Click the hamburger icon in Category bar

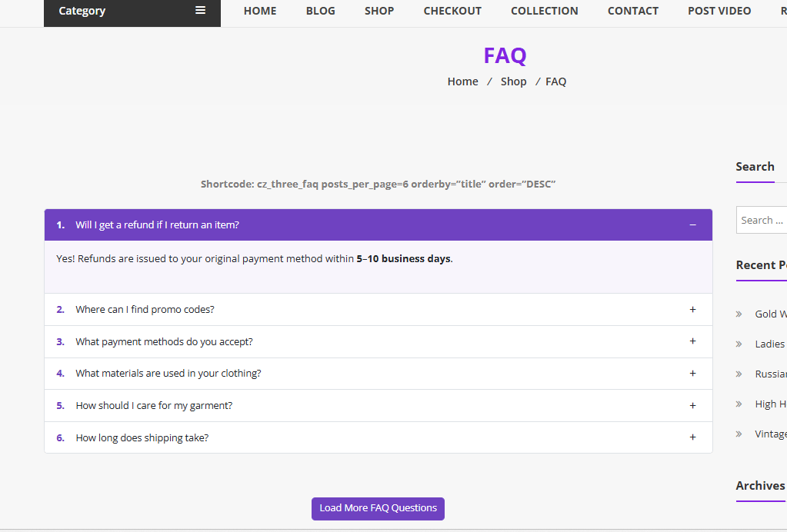point(200,11)
